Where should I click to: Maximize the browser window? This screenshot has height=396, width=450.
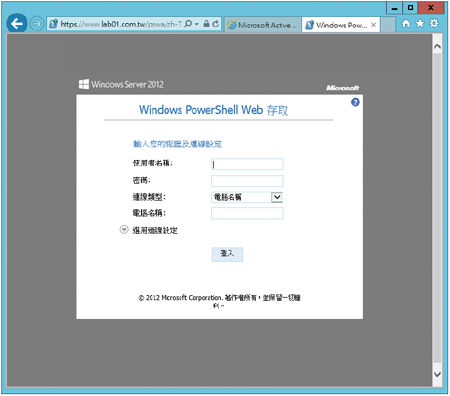[410, 8]
